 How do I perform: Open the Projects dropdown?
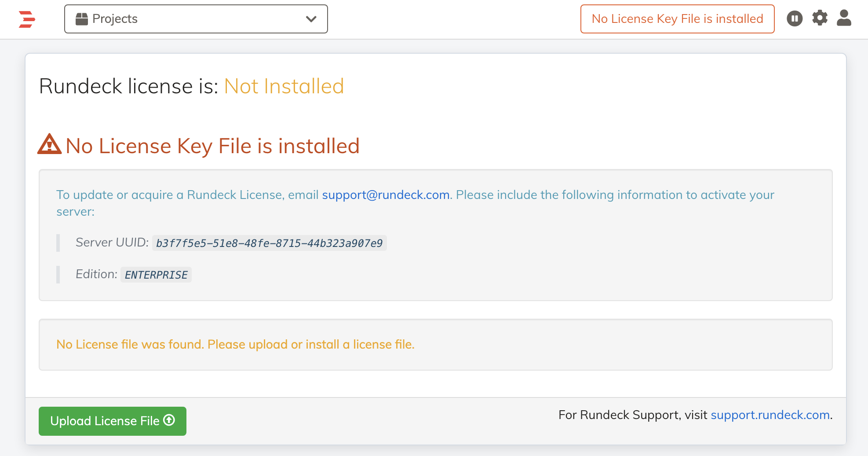click(196, 19)
